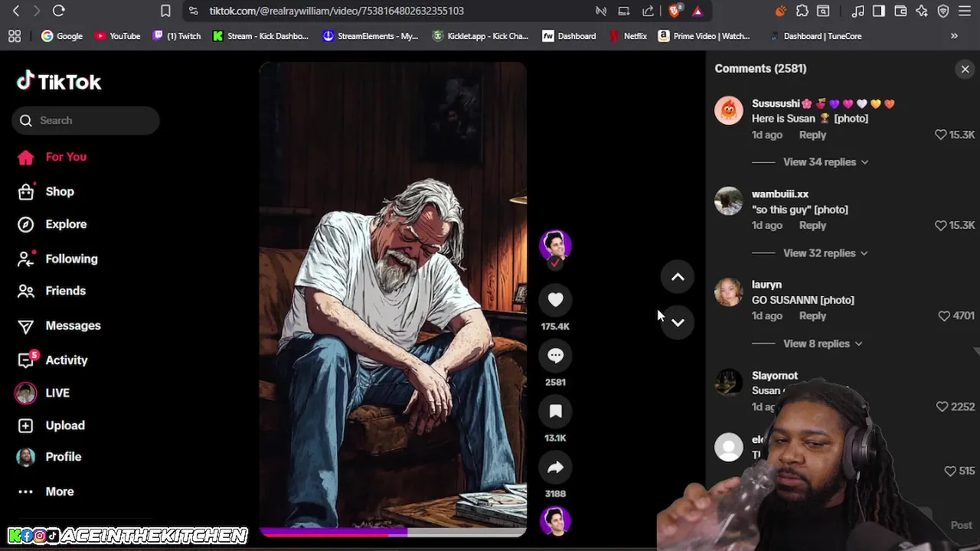Image resolution: width=980 pixels, height=551 pixels.
Task: Click the comment bubble icon showing 2581
Action: pyautogui.click(x=555, y=356)
